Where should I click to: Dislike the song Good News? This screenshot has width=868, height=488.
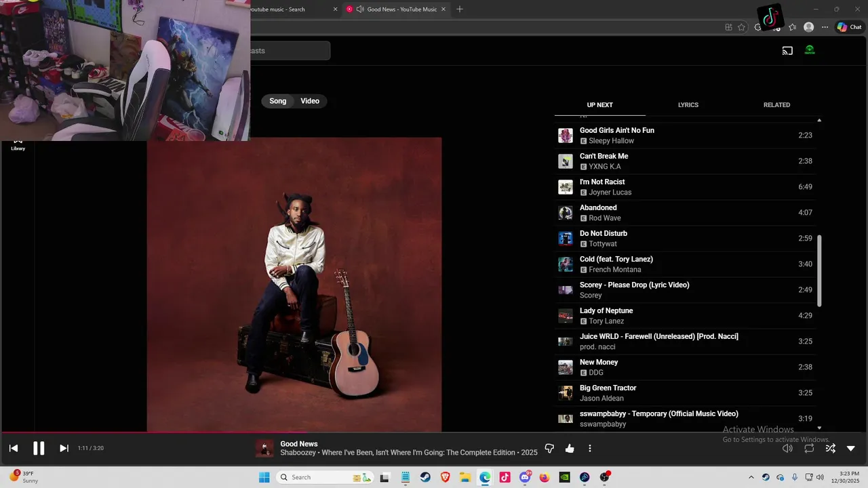click(549, 448)
